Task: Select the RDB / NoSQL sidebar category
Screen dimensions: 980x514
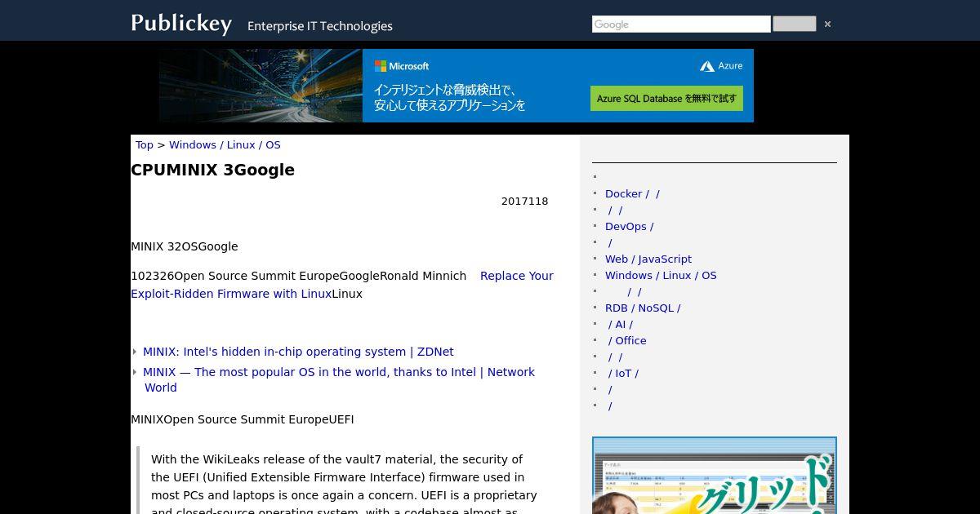Action: coord(643,308)
